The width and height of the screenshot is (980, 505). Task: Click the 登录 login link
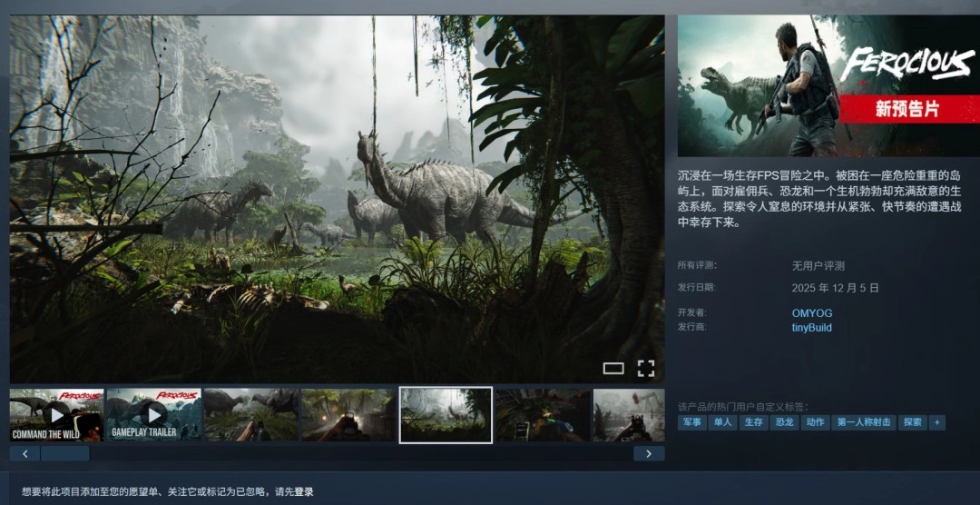coord(304,492)
